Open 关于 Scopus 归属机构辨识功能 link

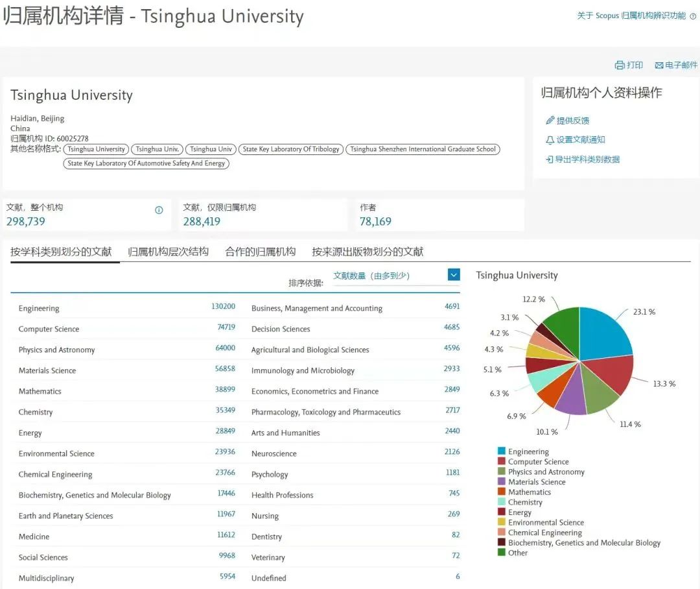[631, 16]
